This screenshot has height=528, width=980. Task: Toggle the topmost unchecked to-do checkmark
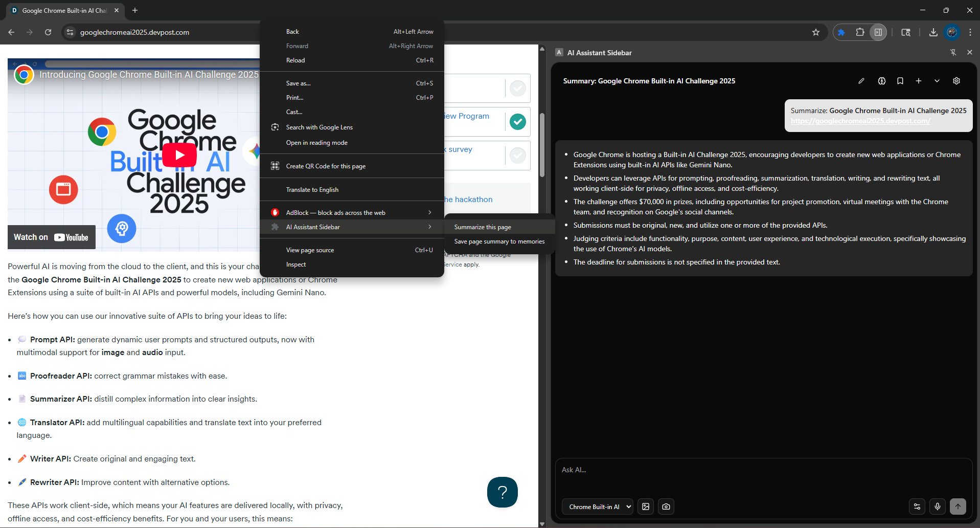[518, 89]
